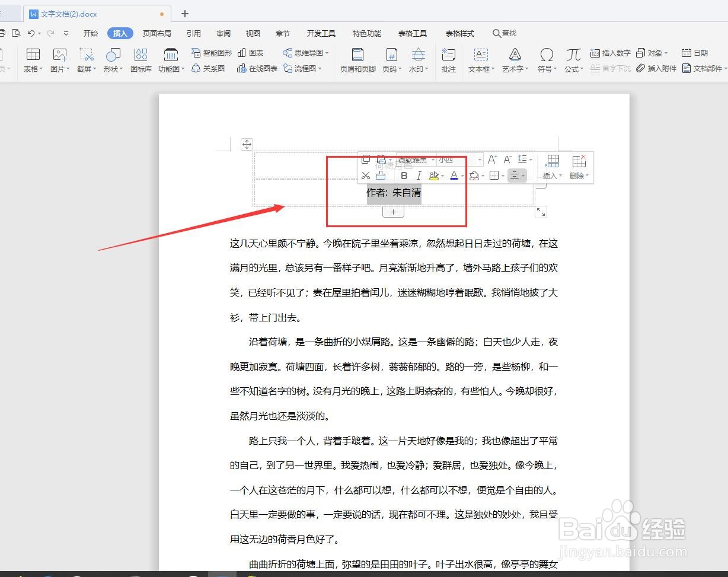Open the 功能图 (Function chart) tool
The height and width of the screenshot is (577, 728).
click(171, 60)
